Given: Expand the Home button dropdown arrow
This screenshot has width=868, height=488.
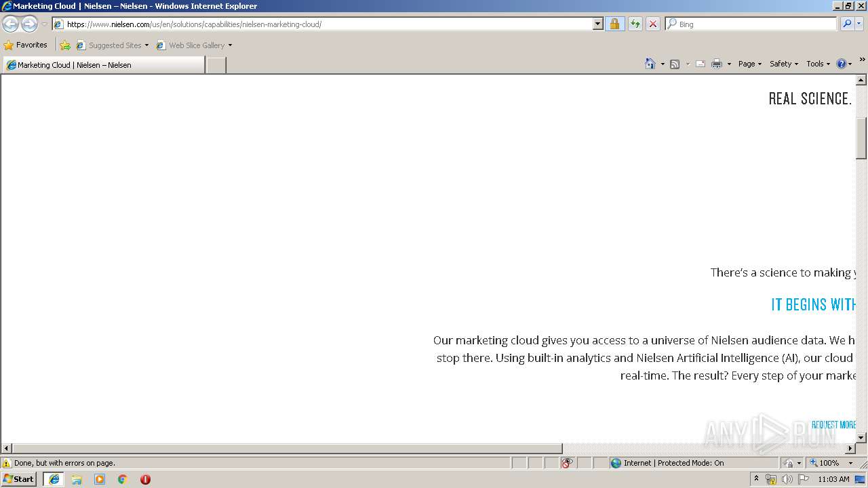Looking at the screenshot, I should click(662, 64).
